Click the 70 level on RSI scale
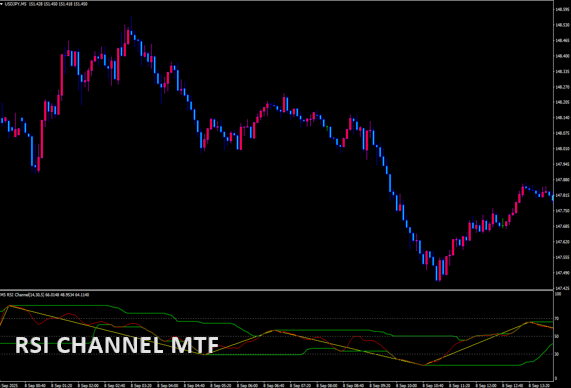This screenshot has height=388, width=571. click(x=557, y=319)
